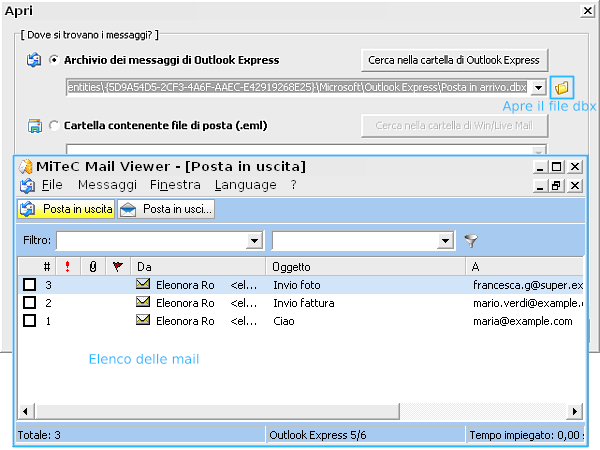Image resolution: width=600 pixels, height=450 pixels.
Task: Select the message with subject Ciao
Action: (284, 321)
